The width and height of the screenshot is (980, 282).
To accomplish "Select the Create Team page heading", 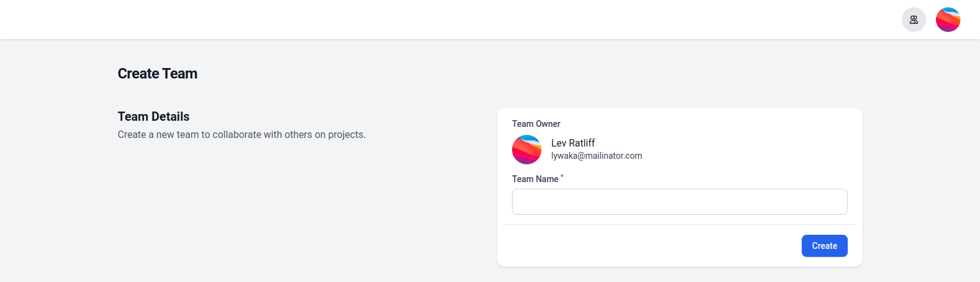I will 157,74.
